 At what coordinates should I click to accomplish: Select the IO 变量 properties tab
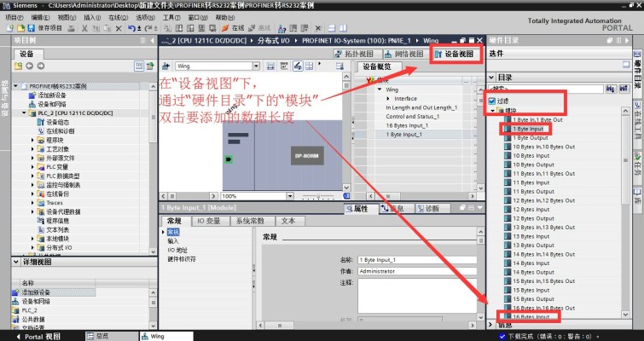[x=209, y=221]
